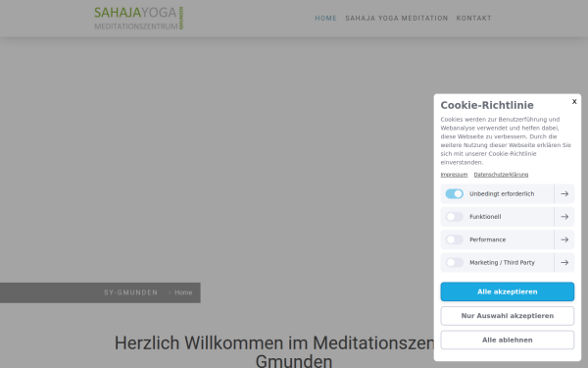Toggle the Unbedingt erforderlich switch
This screenshot has width=588, height=368.
click(454, 193)
